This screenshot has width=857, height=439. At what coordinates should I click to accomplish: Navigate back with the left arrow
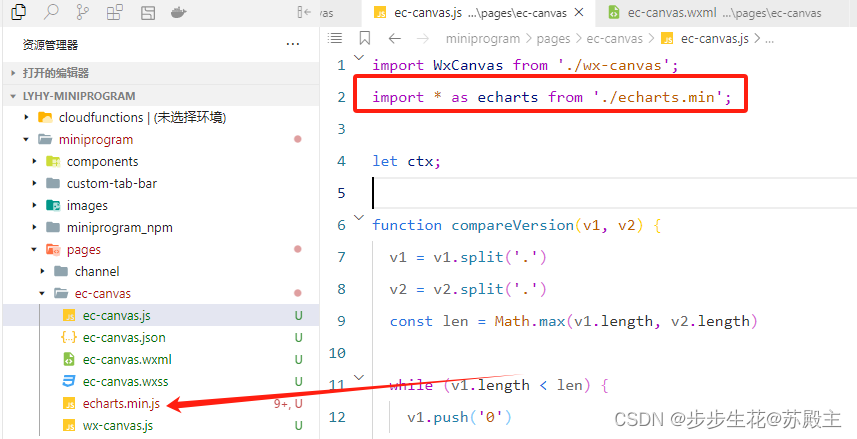[395, 38]
